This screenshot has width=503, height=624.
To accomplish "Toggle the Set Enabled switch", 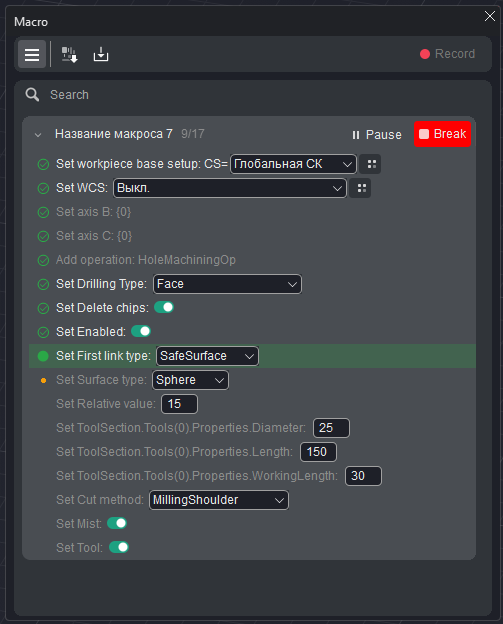I will coord(141,332).
